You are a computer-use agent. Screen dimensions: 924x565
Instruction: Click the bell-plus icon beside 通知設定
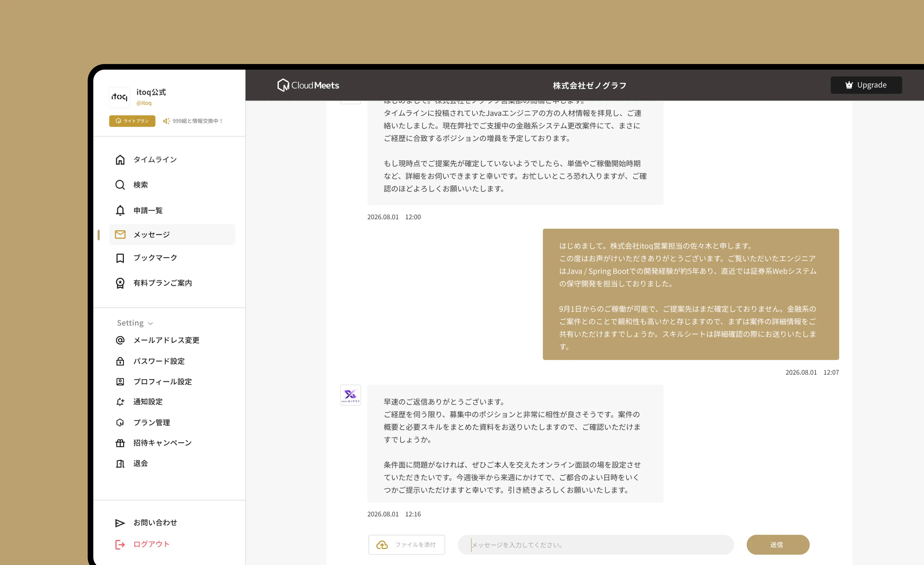(x=120, y=402)
